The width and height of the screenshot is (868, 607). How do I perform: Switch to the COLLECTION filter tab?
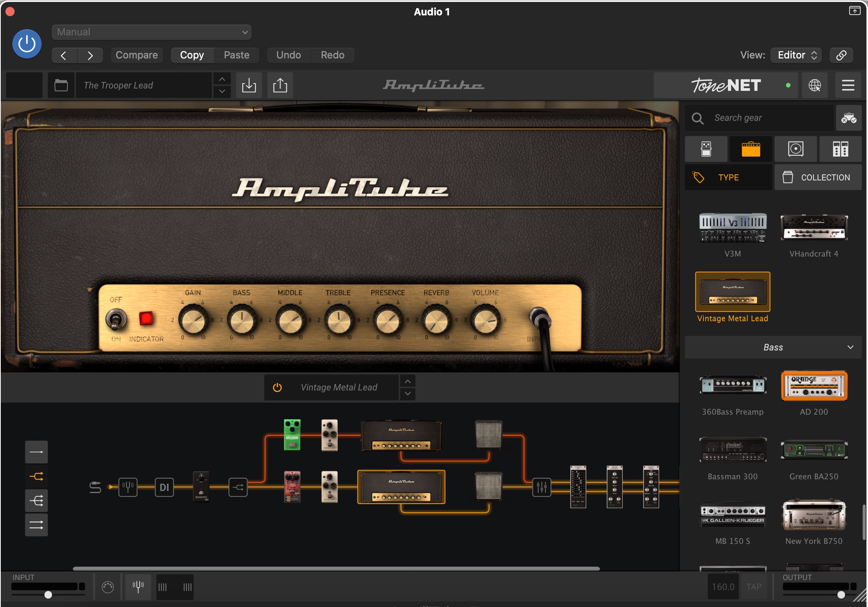818,177
